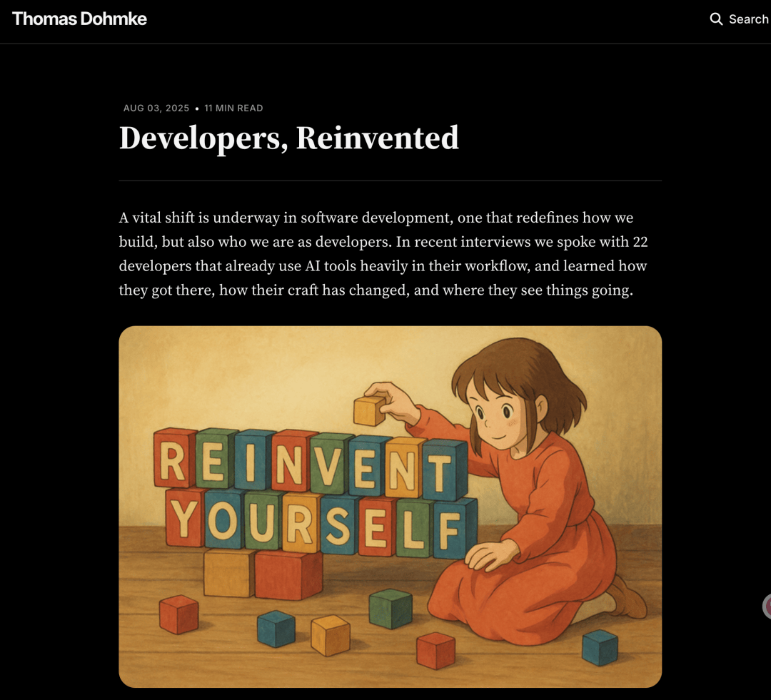Click the AUG 03, 2025 publish date
This screenshot has width=771, height=700.
(156, 108)
